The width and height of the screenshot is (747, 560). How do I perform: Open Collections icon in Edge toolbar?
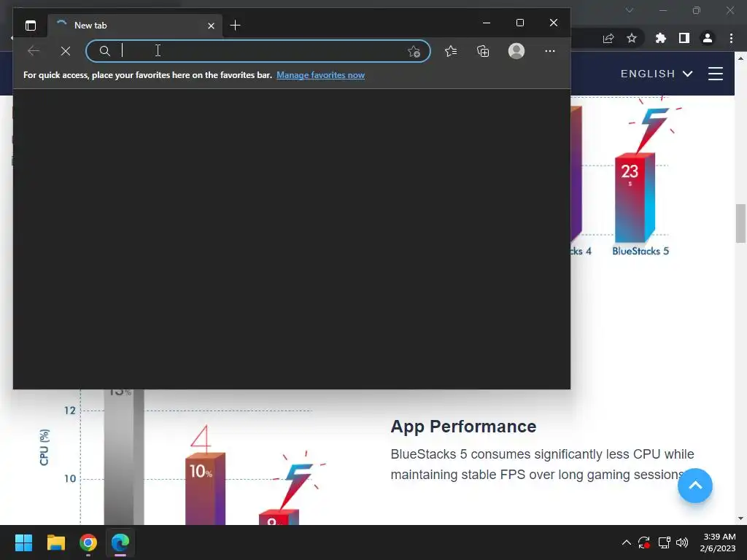483,51
